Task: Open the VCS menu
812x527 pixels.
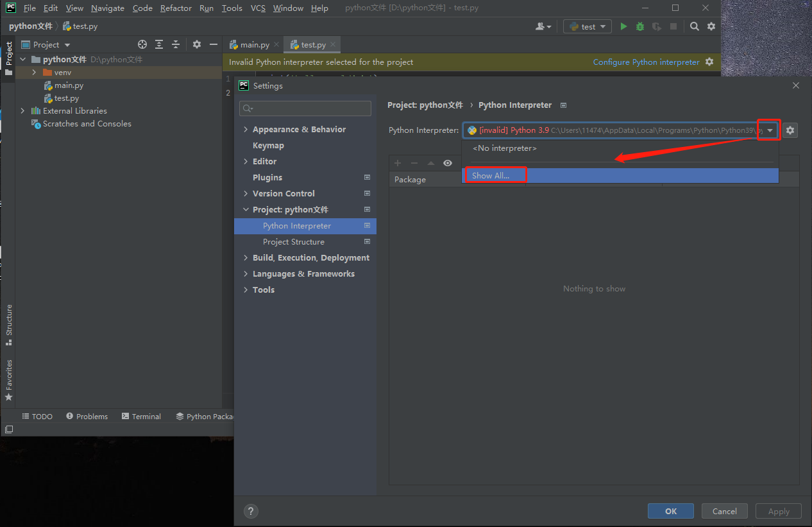Action: tap(258, 8)
